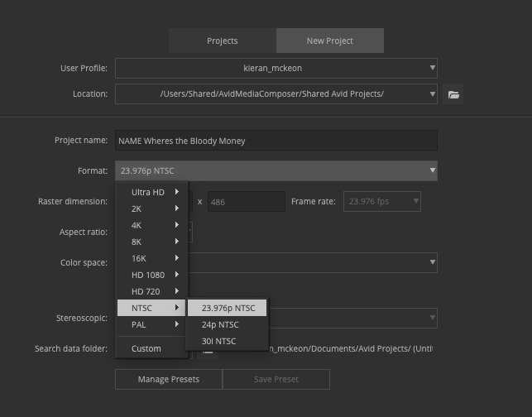Click the raster height field showing 486
Image resolution: width=532 pixels, height=417 pixels.
click(x=247, y=202)
